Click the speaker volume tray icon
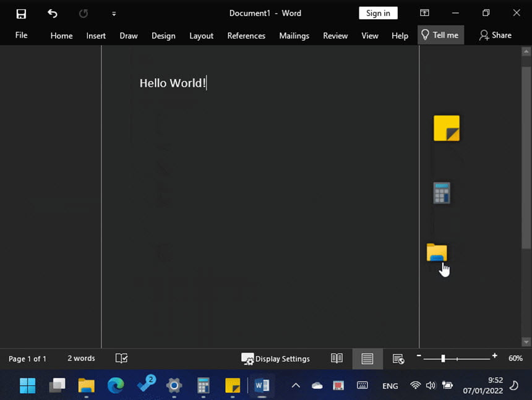Image resolution: width=532 pixels, height=400 pixels. tap(431, 385)
